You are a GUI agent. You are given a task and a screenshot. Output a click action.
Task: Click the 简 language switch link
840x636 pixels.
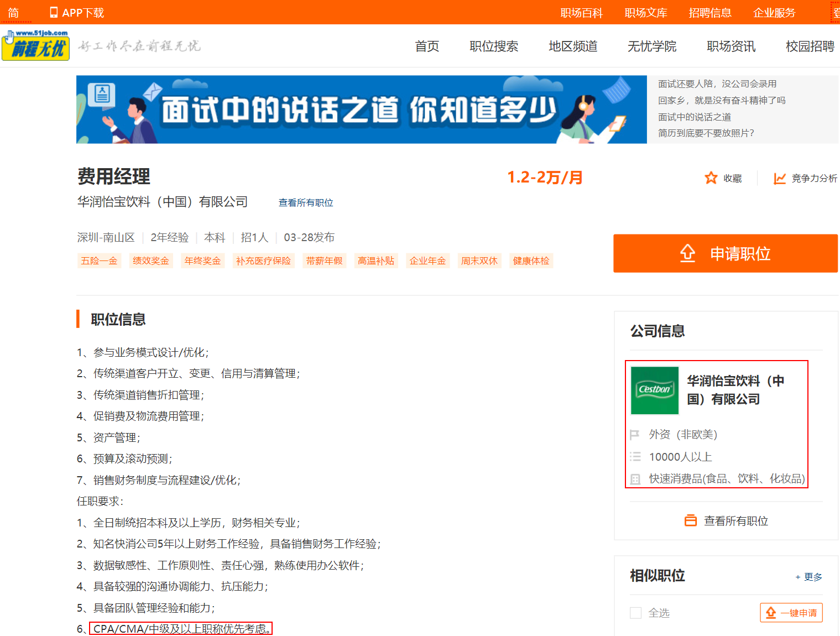(x=13, y=13)
